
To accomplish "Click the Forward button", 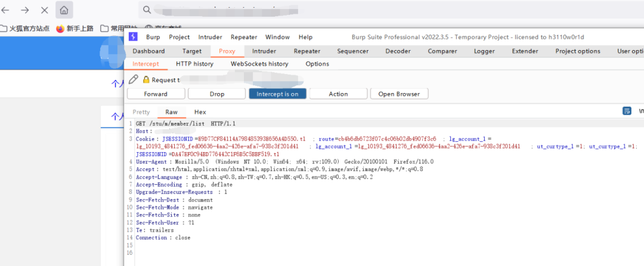I will 156,94.
